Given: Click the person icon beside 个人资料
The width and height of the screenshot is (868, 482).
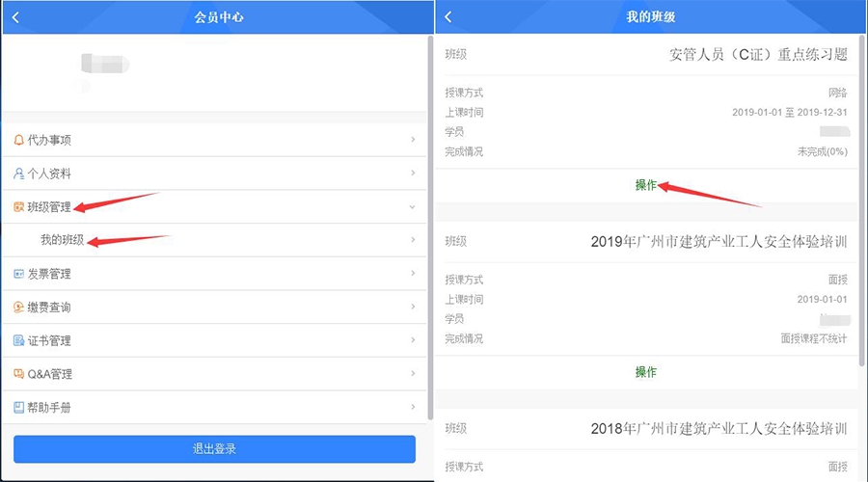Looking at the screenshot, I should pos(18,174).
